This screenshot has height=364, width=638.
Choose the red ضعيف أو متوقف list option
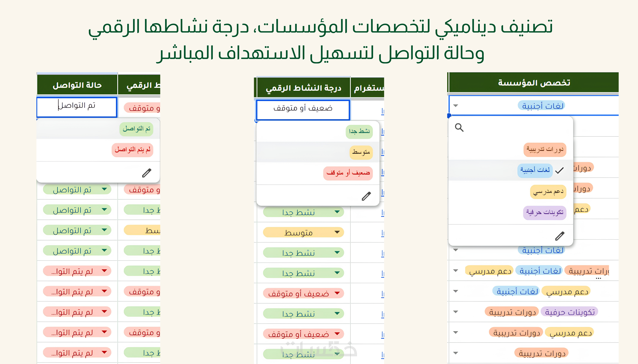pyautogui.click(x=348, y=173)
